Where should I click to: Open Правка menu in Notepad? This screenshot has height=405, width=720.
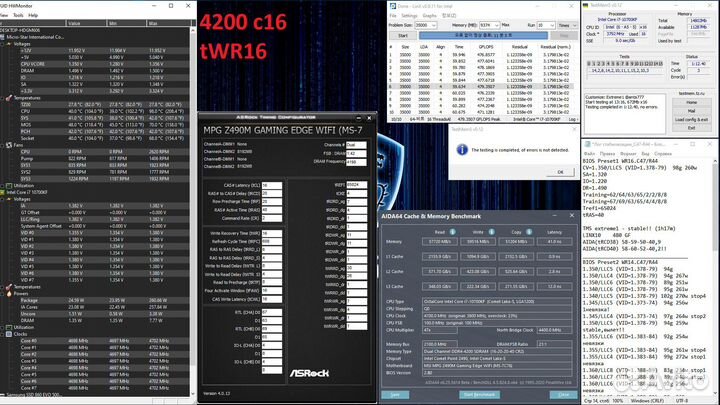click(x=607, y=154)
